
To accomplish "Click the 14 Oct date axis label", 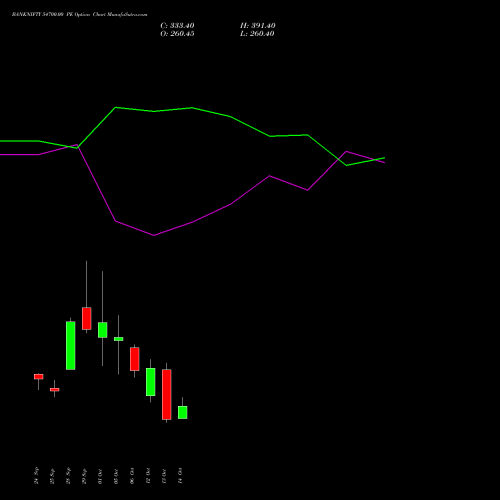I will (x=180, y=476).
